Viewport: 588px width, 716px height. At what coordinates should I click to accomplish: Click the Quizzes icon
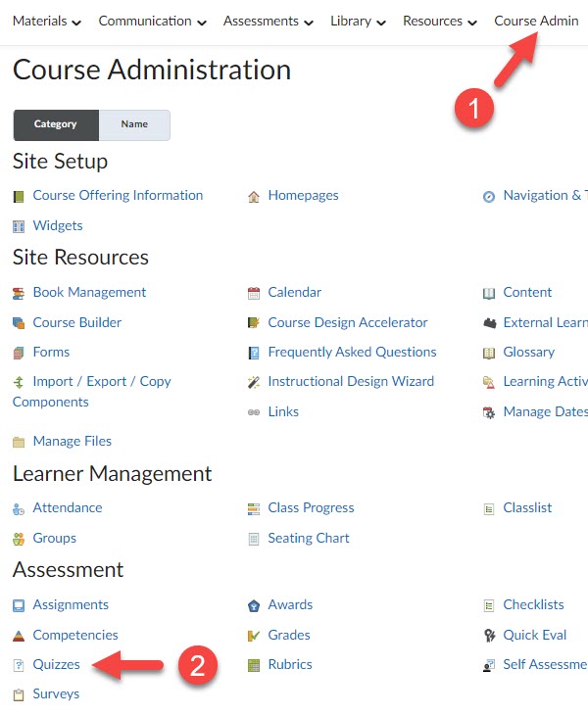click(x=19, y=665)
